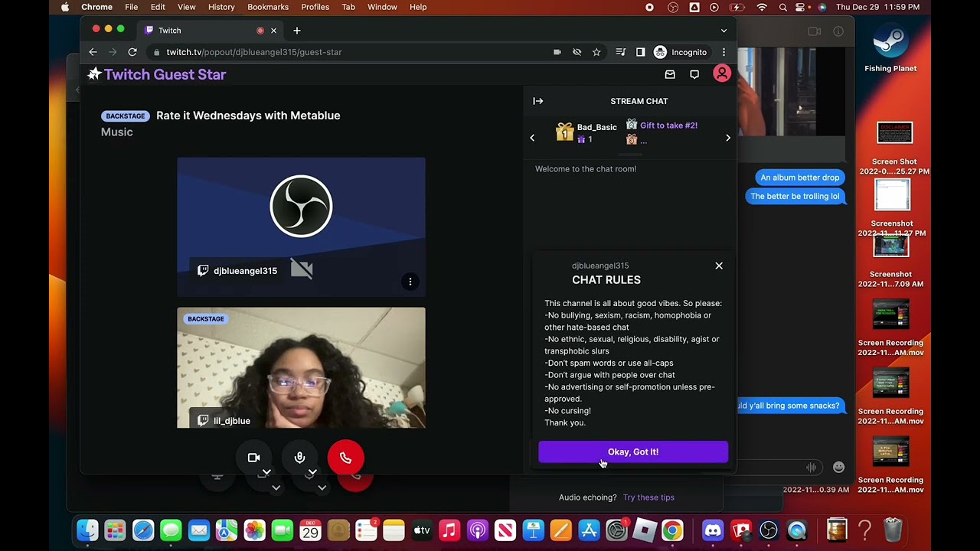The image size is (980, 551).
Task: Open a new Chrome tab
Action: coord(297,31)
